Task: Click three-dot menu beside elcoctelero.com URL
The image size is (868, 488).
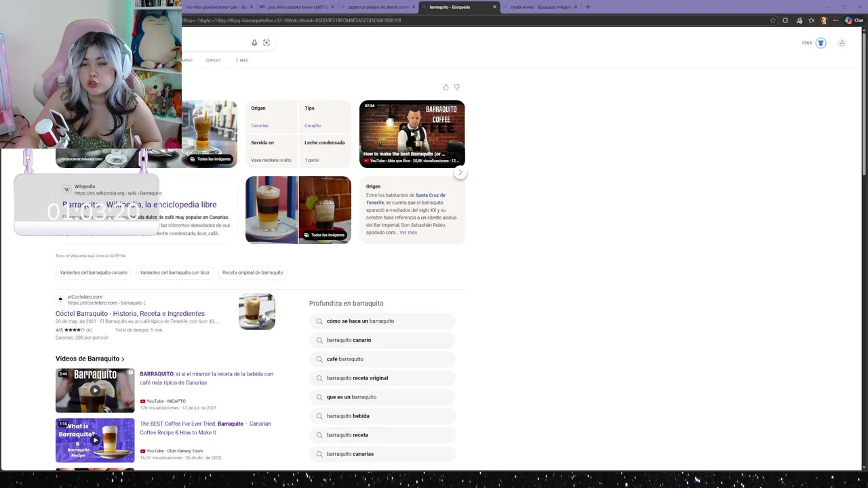Action: tap(145, 303)
